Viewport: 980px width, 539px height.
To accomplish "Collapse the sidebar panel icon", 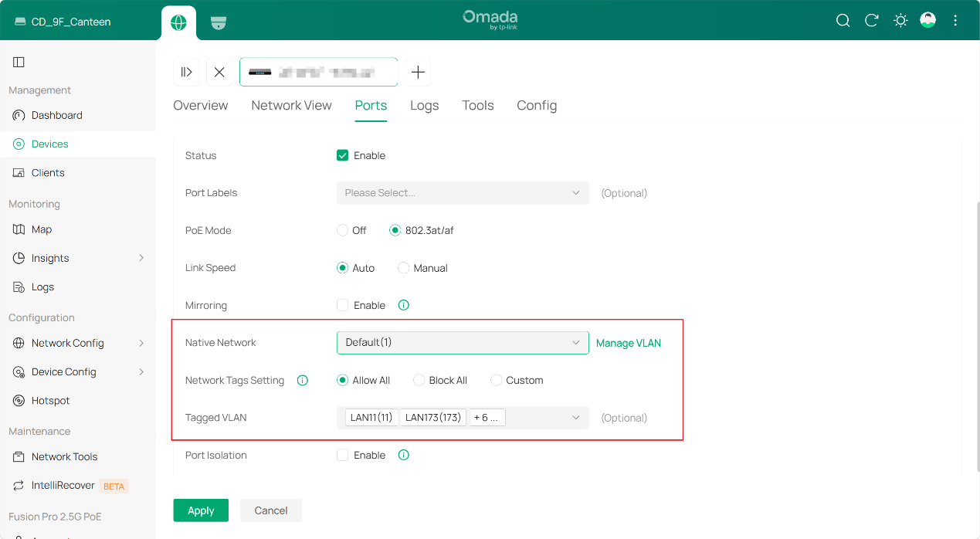I will point(19,62).
